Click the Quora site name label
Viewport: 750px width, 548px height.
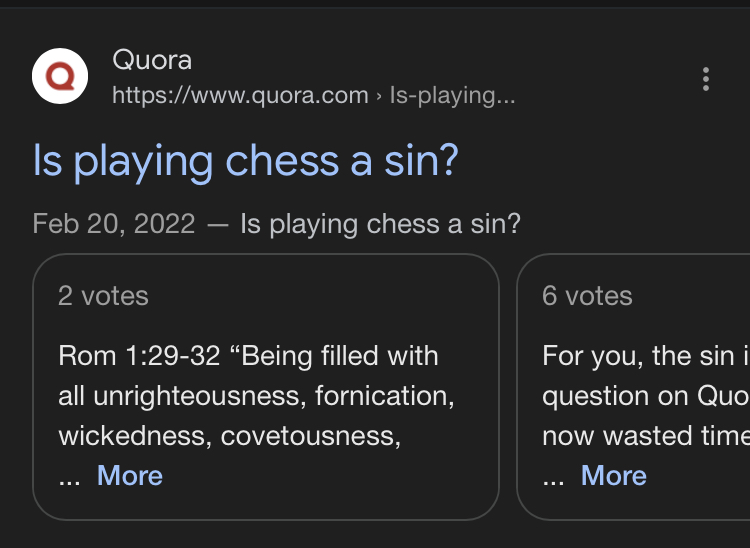tap(152, 60)
